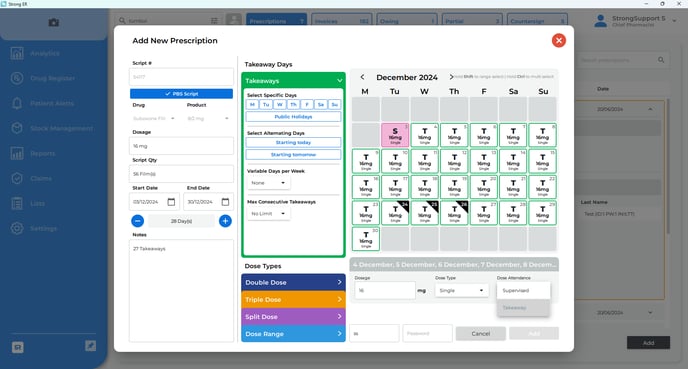Open Analytics in the sidebar
688x369 pixels.
click(44, 53)
